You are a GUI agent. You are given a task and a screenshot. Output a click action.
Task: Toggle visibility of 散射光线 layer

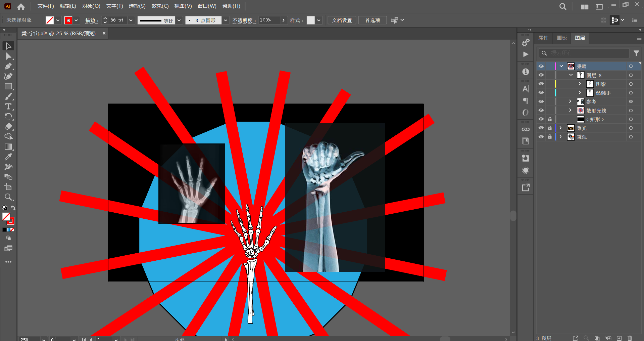(541, 110)
